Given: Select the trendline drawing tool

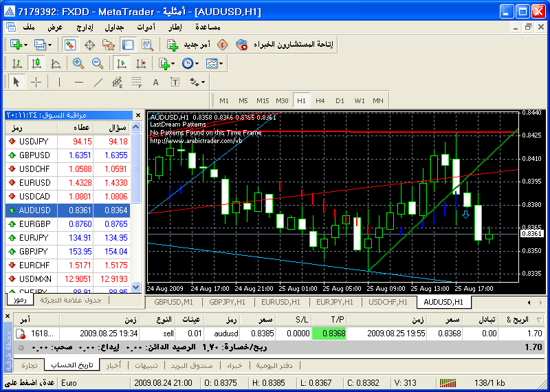Looking at the screenshot, I should click(98, 82).
